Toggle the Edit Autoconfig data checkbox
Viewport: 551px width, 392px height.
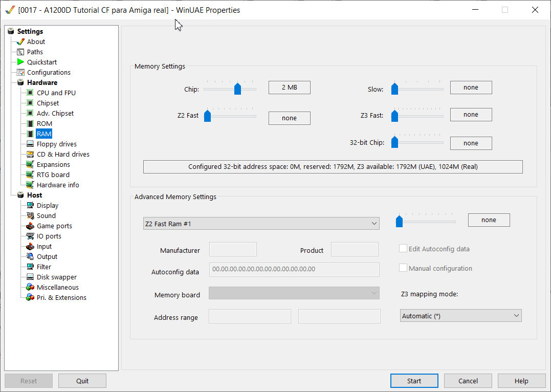tap(403, 249)
